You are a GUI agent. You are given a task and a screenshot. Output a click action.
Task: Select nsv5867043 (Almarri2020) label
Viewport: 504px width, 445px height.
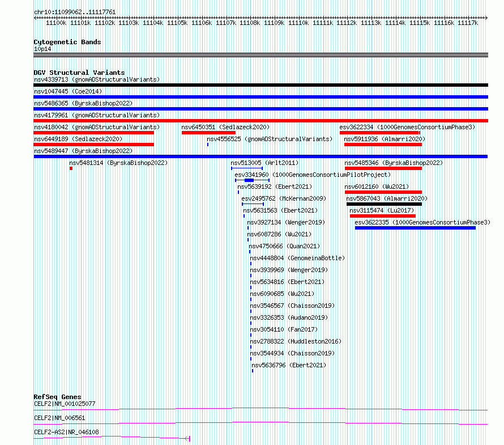pos(387,198)
